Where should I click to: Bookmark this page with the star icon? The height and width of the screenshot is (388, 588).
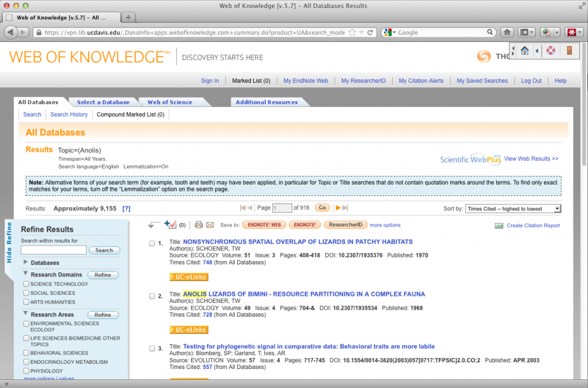[352, 33]
